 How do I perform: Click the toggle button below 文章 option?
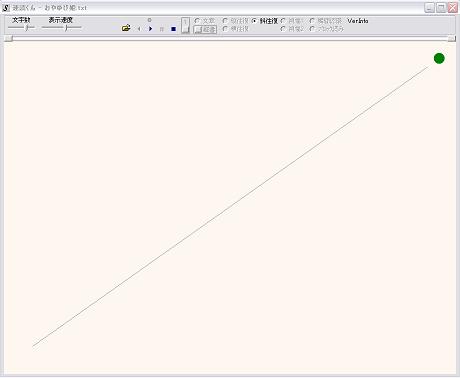(x=205, y=30)
